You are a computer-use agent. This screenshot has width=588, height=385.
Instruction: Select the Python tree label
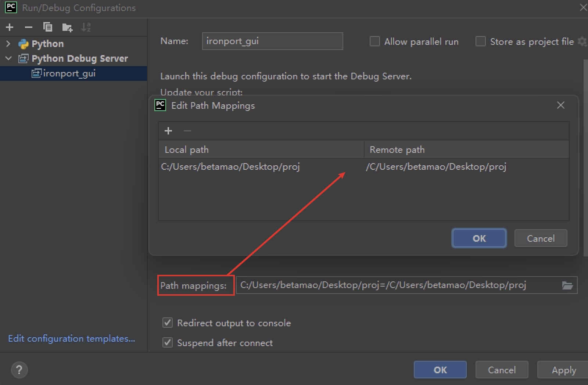[48, 44]
